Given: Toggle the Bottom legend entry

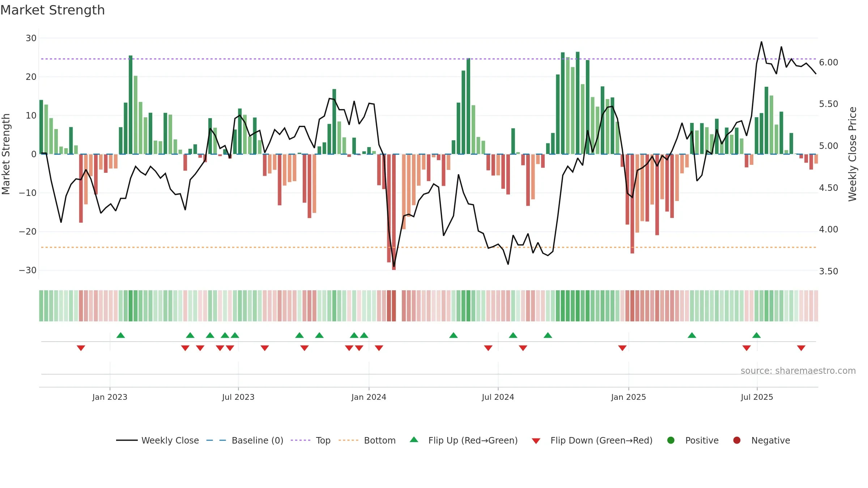Looking at the screenshot, I should coord(367,440).
